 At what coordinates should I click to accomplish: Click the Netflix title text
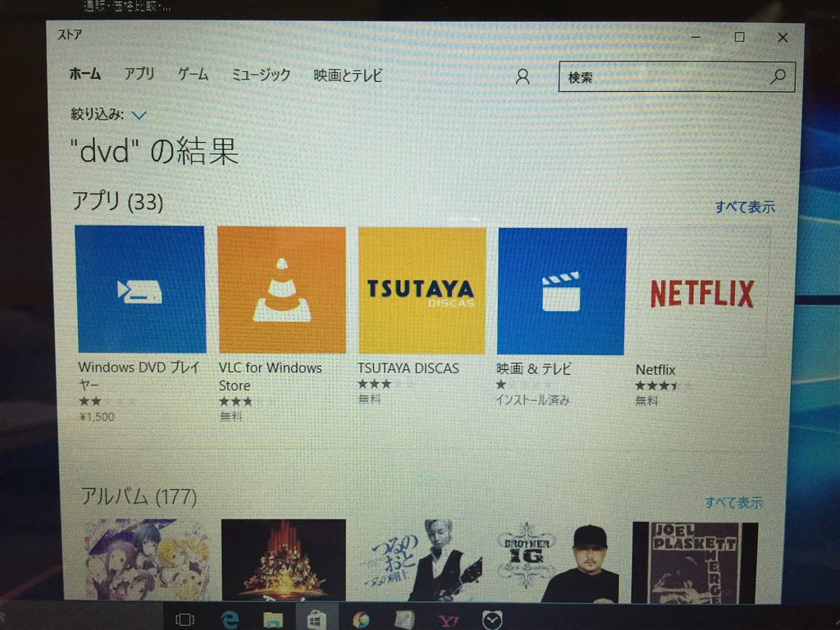point(655,370)
